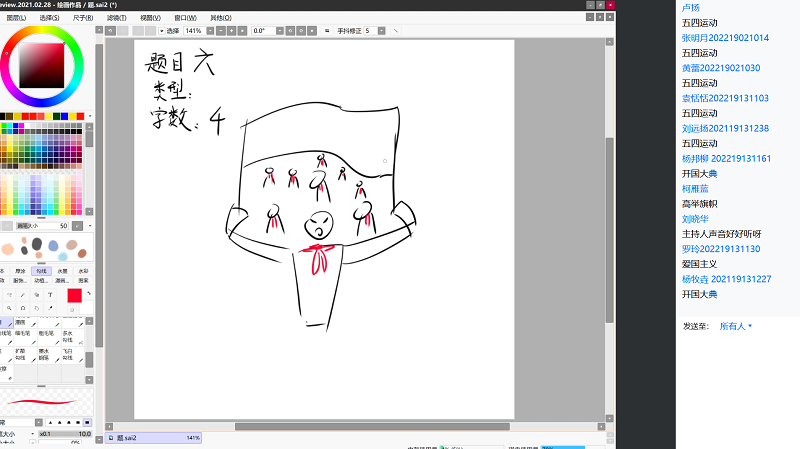Select the magnifier zoom tool
800x449 pixels.
pos(9,308)
